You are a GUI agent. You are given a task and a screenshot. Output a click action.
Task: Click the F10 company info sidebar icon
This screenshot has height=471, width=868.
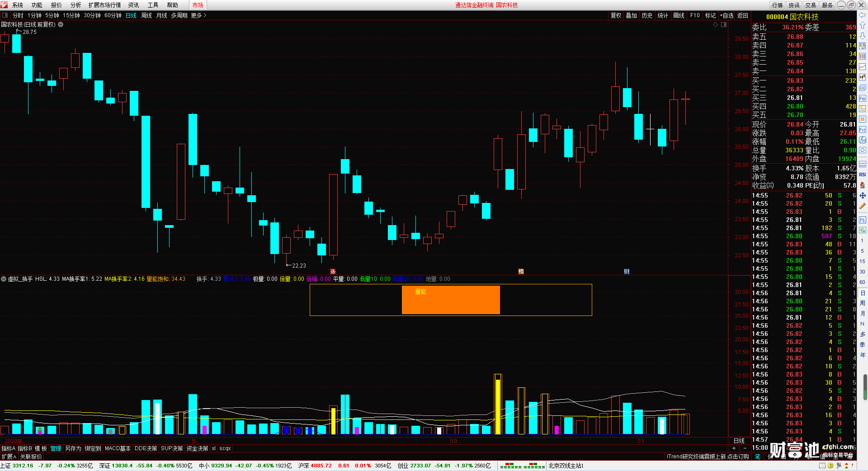pyautogui.click(x=863, y=98)
